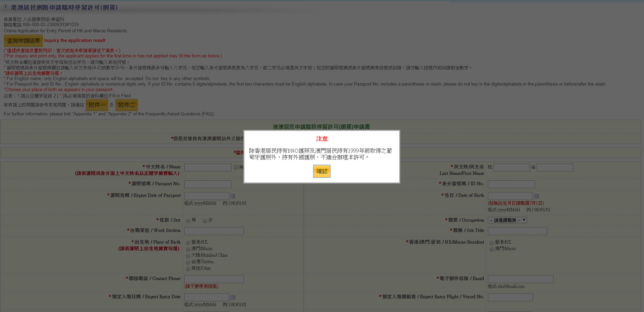
Task: Expand the 請選擇職業 occupation dropdown
Action: tap(507, 220)
